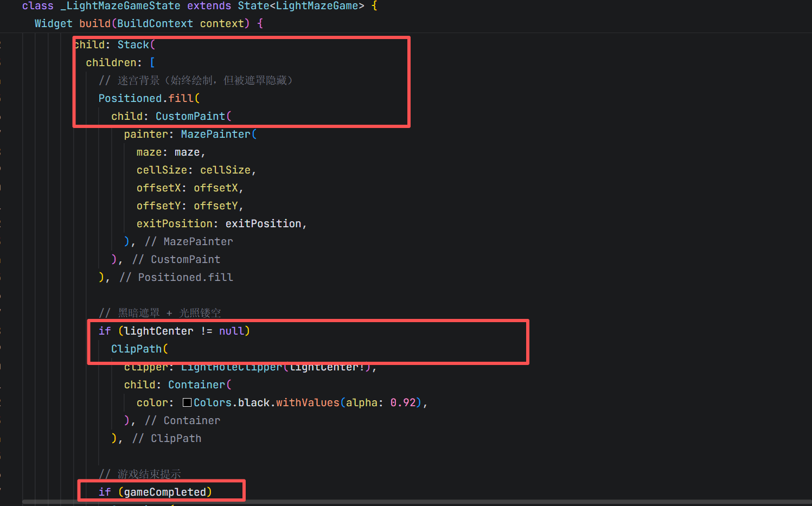
Task: Click the 'children: [' line
Action: (x=120, y=63)
